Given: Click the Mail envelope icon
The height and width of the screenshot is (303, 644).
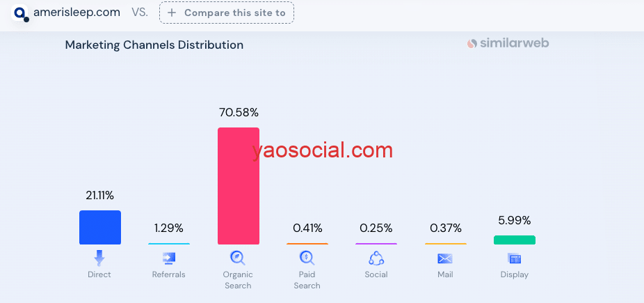Looking at the screenshot, I should click(x=445, y=258).
